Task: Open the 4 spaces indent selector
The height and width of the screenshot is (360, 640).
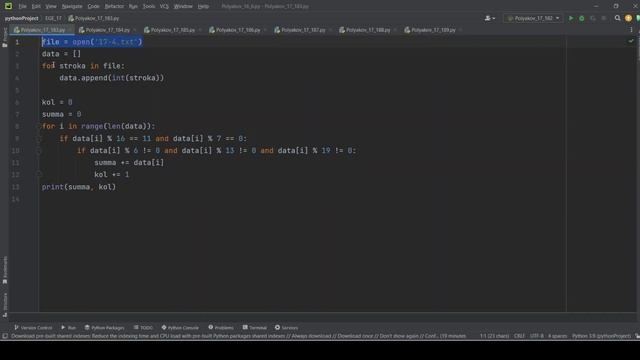Action: 558,336
